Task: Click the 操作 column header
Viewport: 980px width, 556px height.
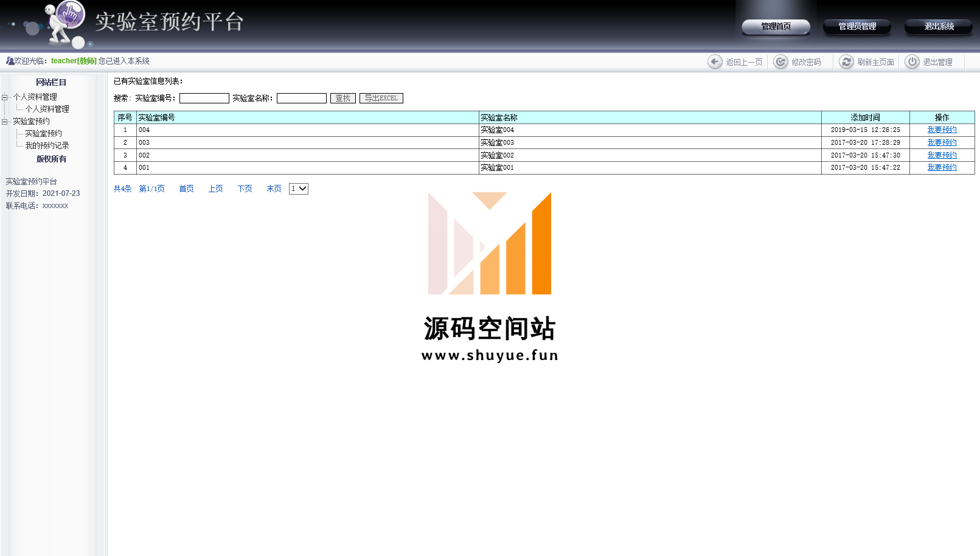Action: click(942, 117)
